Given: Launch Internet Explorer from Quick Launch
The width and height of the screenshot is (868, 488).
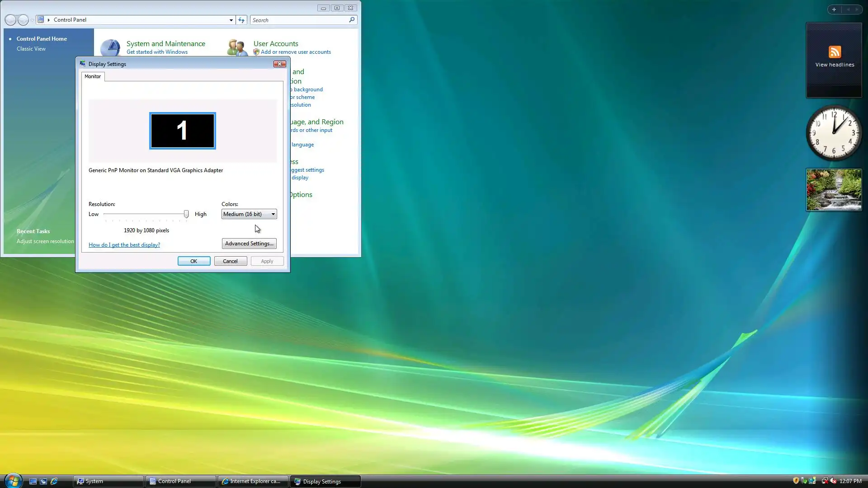Looking at the screenshot, I should tap(54, 481).
